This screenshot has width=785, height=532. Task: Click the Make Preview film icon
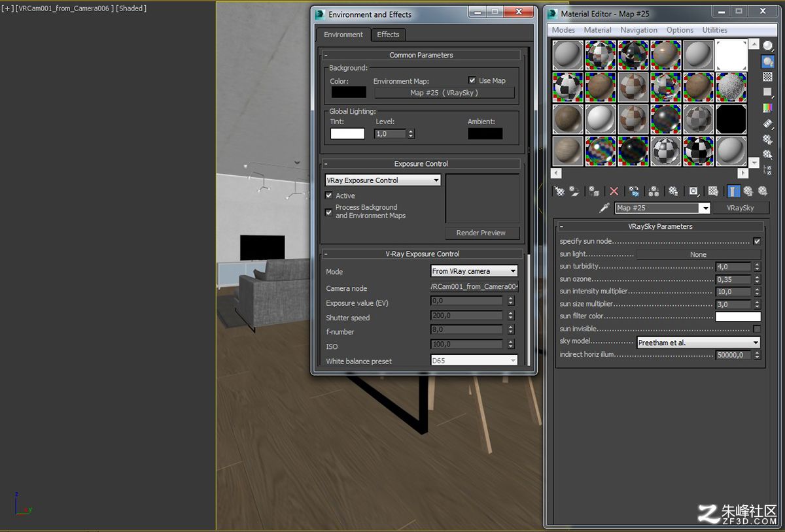pos(768,124)
